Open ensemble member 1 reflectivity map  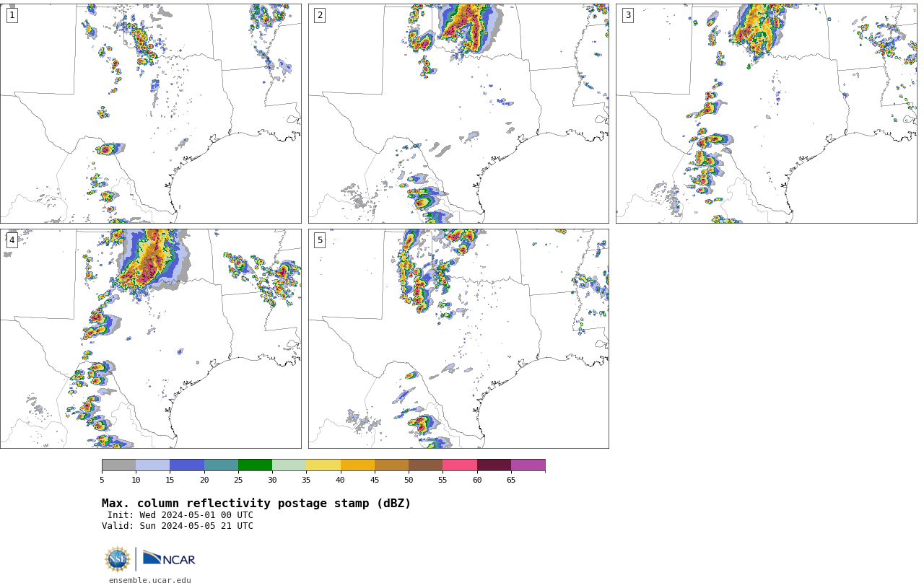150,113
